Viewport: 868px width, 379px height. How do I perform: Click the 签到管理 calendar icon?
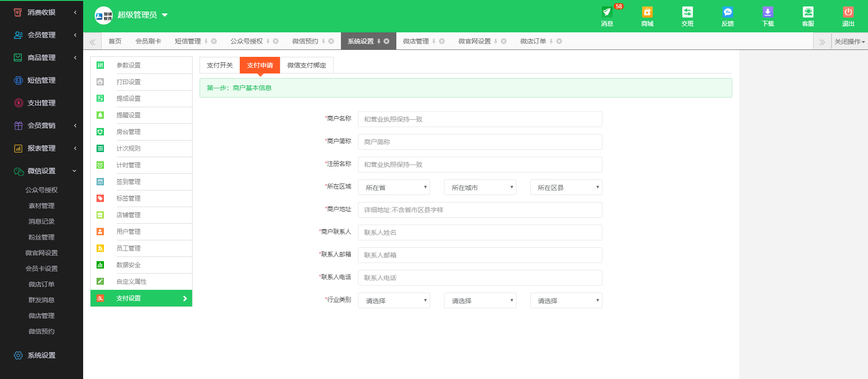pyautogui.click(x=100, y=182)
